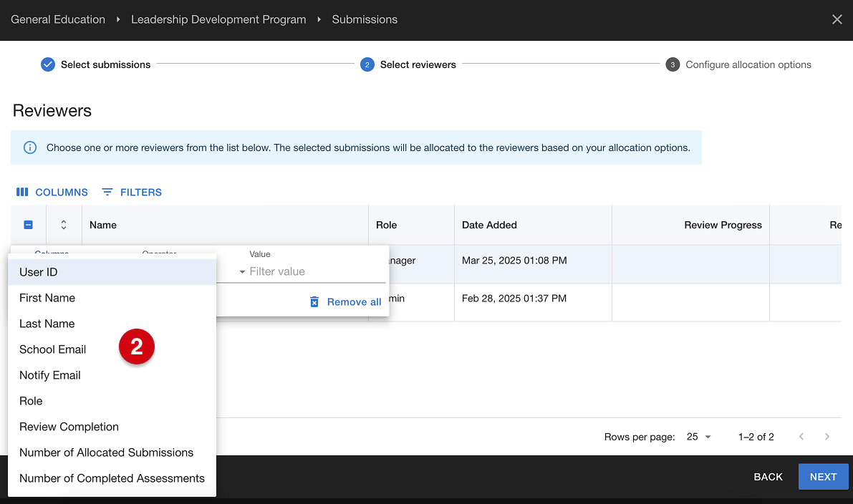Click the NEXT button
The height and width of the screenshot is (504, 853).
[x=823, y=477]
